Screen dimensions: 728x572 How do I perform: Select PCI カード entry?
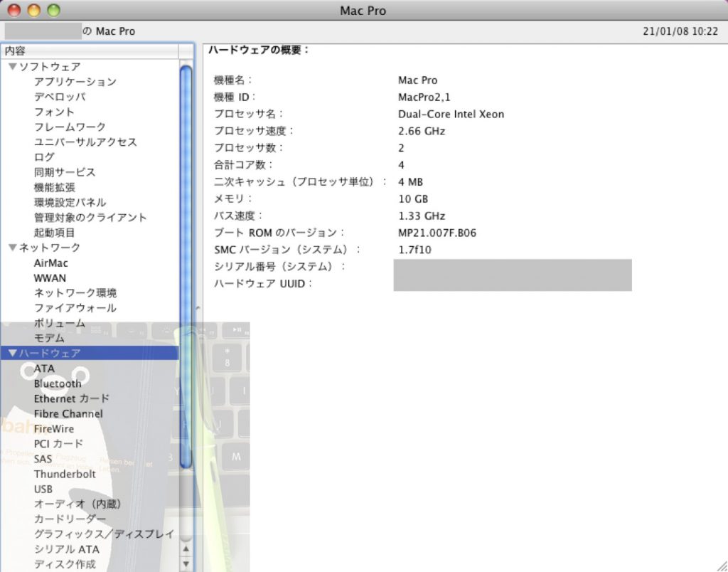coord(58,443)
